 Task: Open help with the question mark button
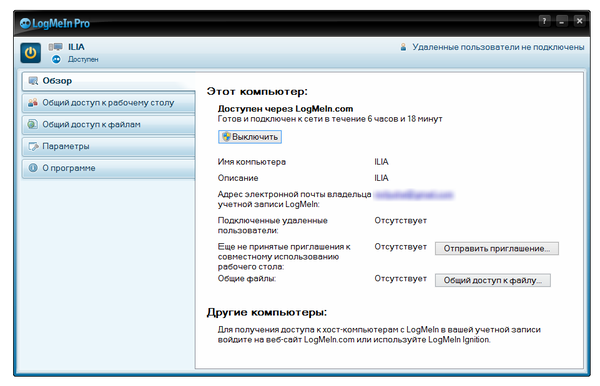coord(545,21)
